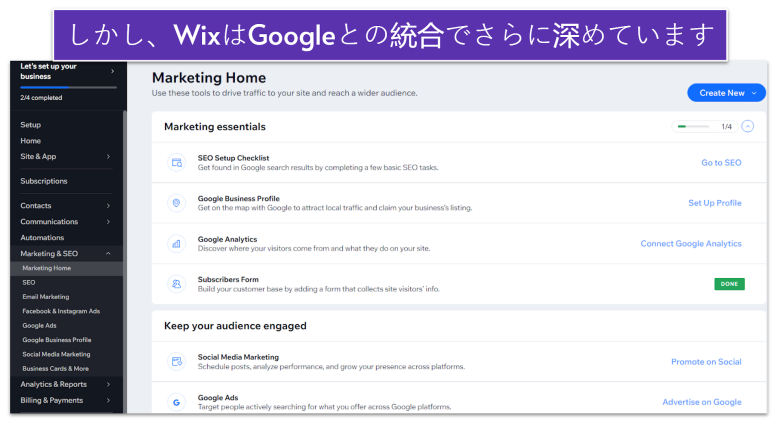780x426 pixels.
Task: Expand the Let's set up your business panel
Action: coord(112,71)
